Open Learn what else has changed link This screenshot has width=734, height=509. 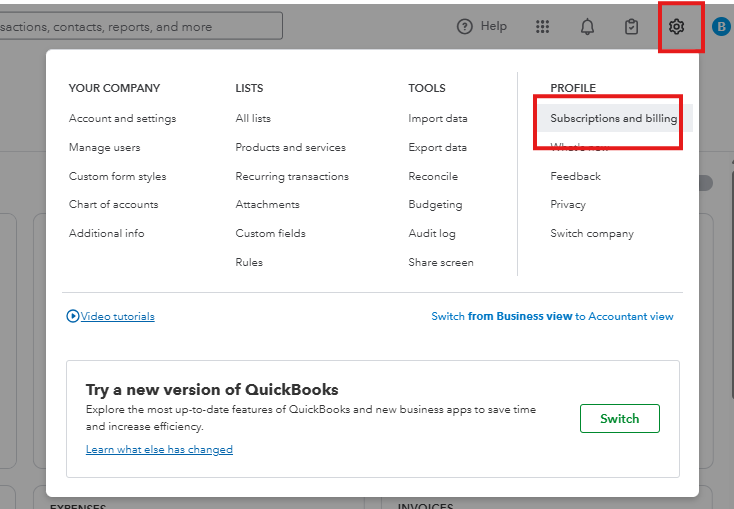(159, 450)
